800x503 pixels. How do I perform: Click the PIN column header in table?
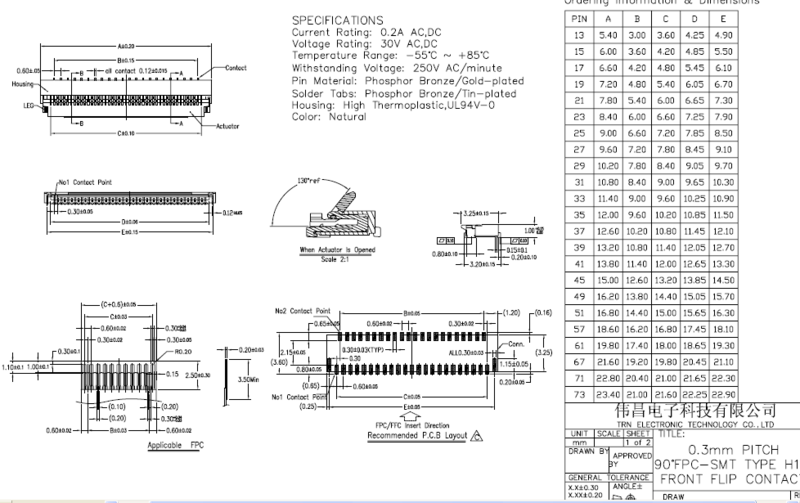(x=579, y=19)
